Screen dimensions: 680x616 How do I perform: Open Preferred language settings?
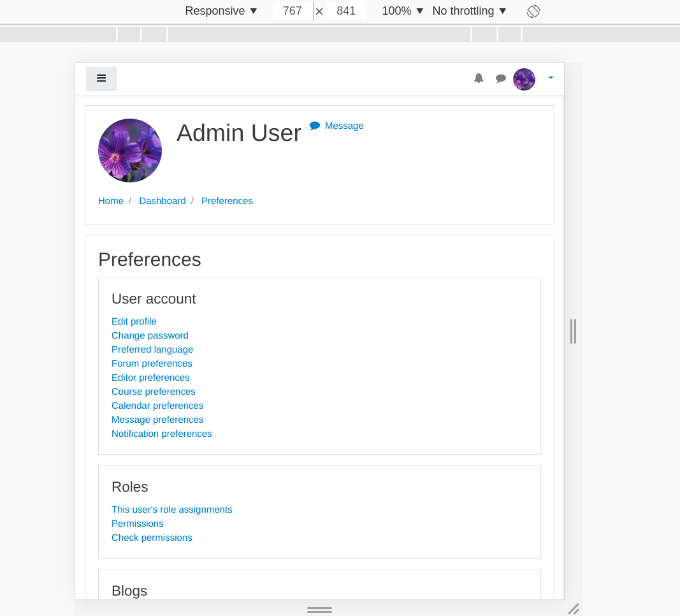pyautogui.click(x=152, y=349)
